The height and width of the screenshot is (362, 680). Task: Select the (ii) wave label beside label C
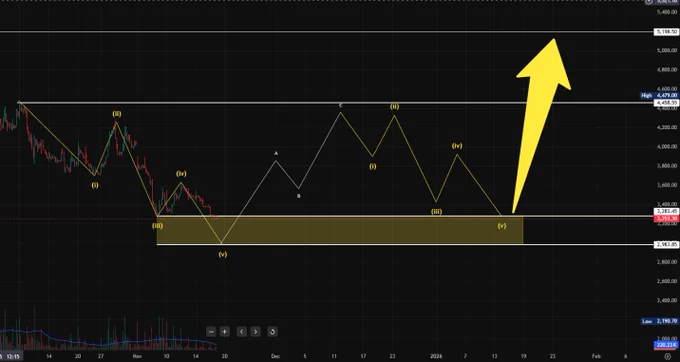pyautogui.click(x=394, y=107)
